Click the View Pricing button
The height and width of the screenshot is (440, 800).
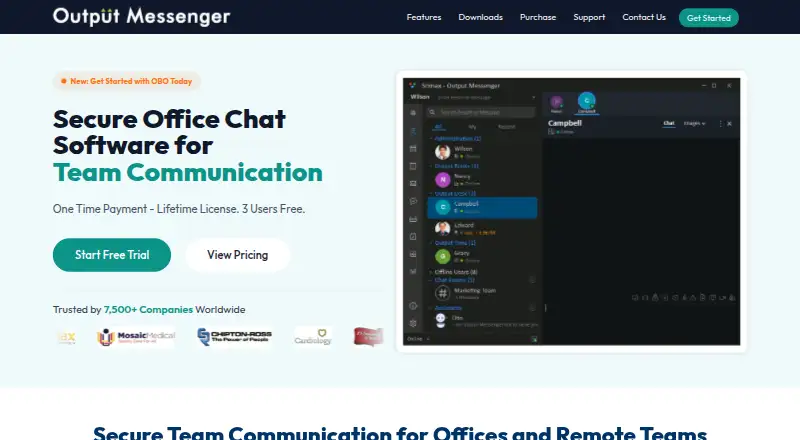(237, 255)
